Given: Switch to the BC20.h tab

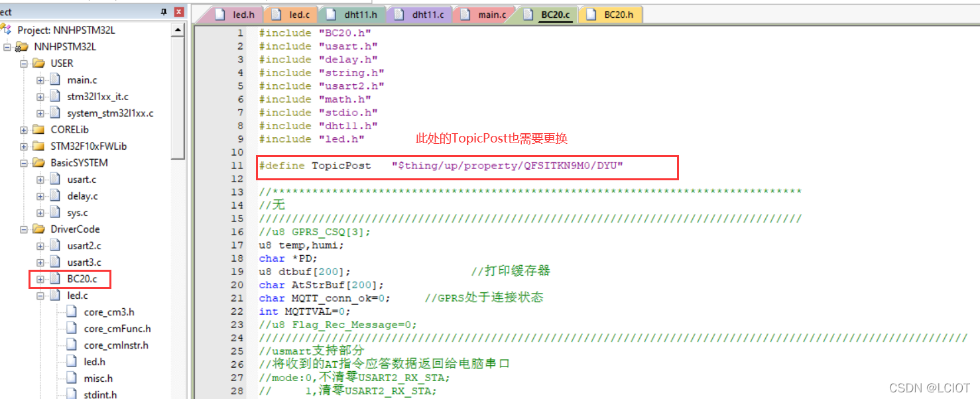Looking at the screenshot, I should click(x=610, y=15).
